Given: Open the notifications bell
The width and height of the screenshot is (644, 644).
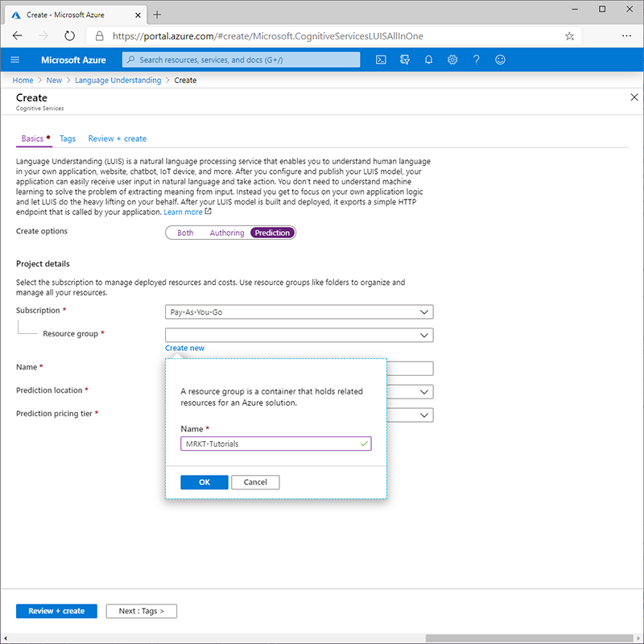Looking at the screenshot, I should [x=428, y=60].
